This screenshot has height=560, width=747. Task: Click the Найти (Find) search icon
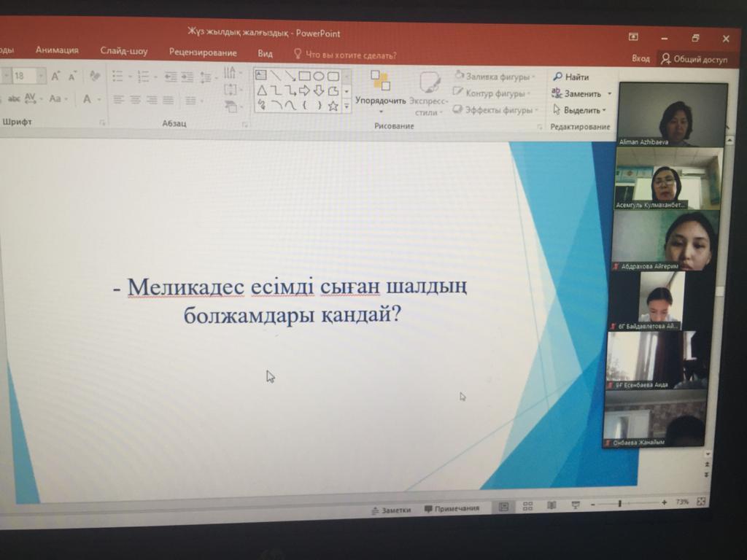click(558, 77)
